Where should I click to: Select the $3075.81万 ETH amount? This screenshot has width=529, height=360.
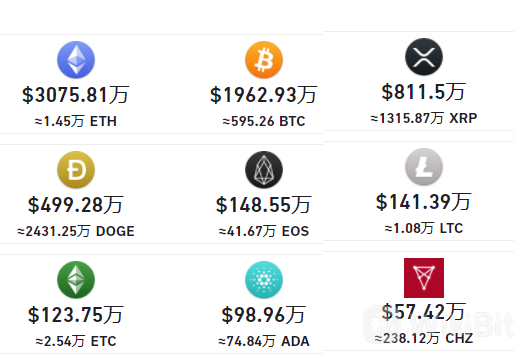[76, 95]
